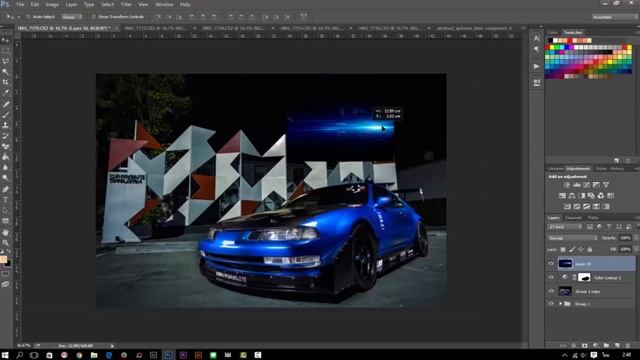Image resolution: width=640 pixels, height=360 pixels.
Task: Switch to the Libraries tab
Action: [555, 169]
